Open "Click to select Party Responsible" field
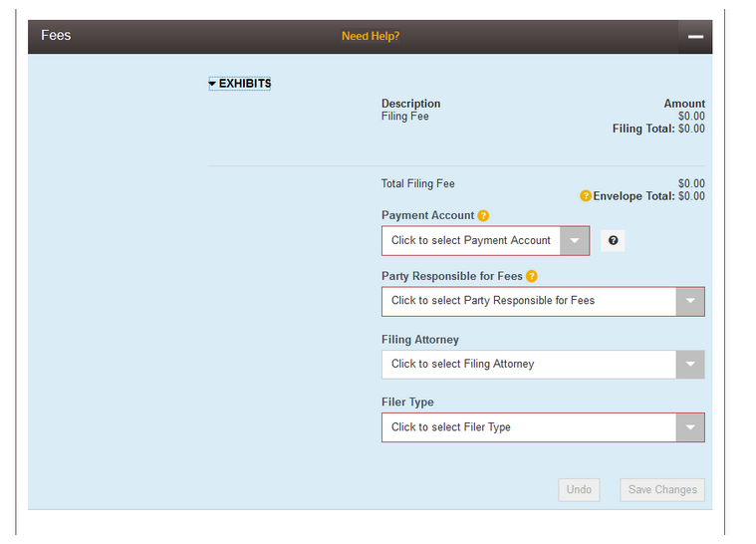Image resolution: width=756 pixels, height=544 pixels. [x=528, y=301]
